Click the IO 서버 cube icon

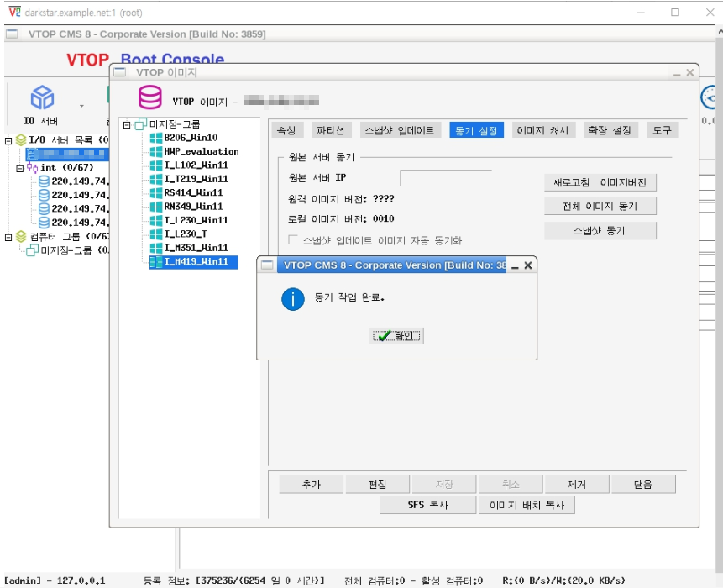click(42, 97)
